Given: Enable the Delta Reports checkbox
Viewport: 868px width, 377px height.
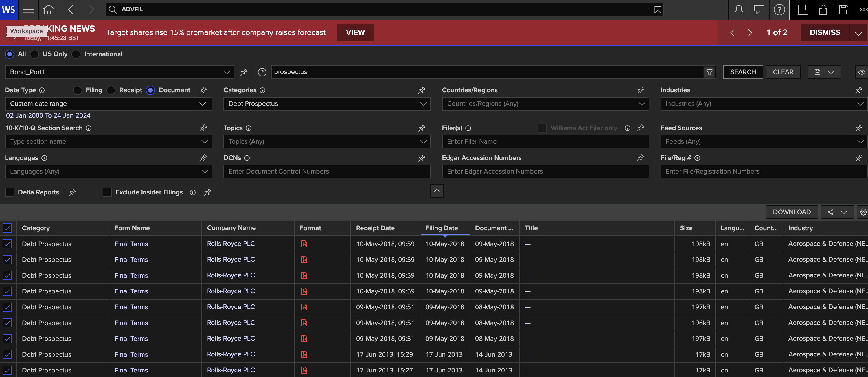Looking at the screenshot, I should (9, 192).
